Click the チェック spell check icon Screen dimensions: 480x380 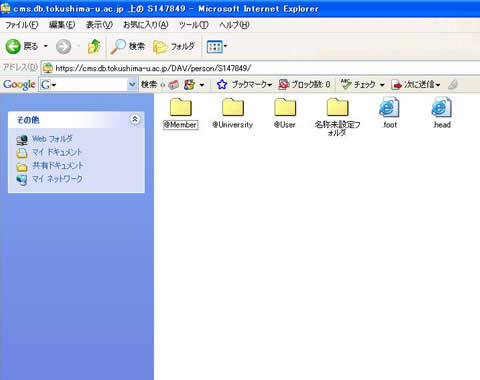(x=346, y=85)
